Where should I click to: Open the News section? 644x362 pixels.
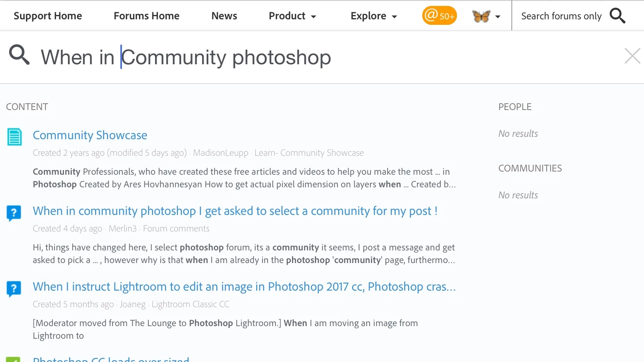[x=224, y=16]
